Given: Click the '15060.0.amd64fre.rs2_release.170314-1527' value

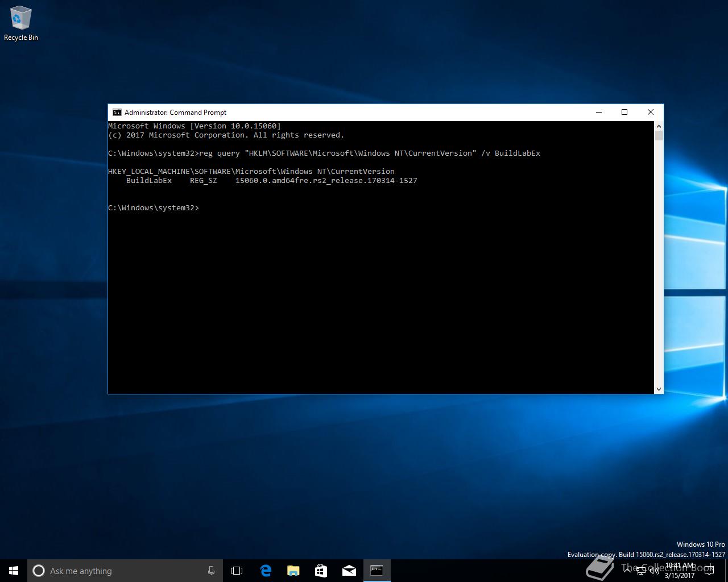Looking at the screenshot, I should (x=326, y=181).
